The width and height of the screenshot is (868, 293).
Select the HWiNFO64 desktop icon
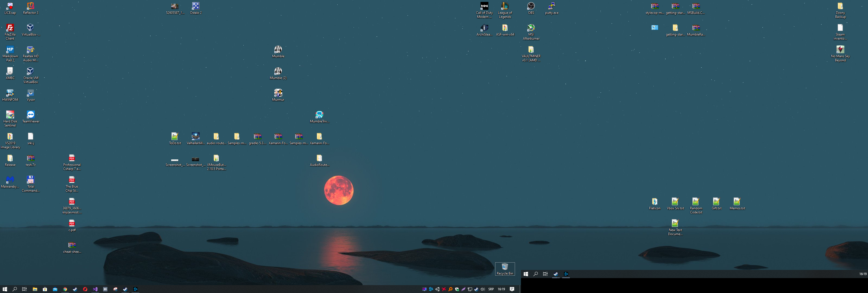click(x=10, y=95)
